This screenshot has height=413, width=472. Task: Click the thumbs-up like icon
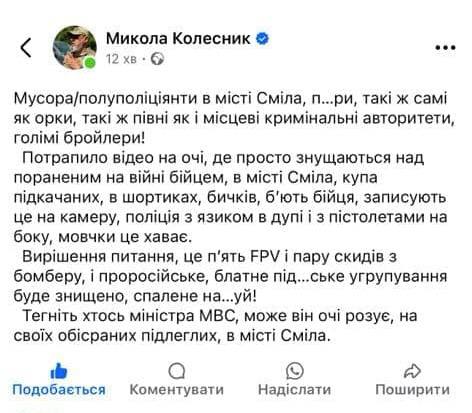pos(59,371)
